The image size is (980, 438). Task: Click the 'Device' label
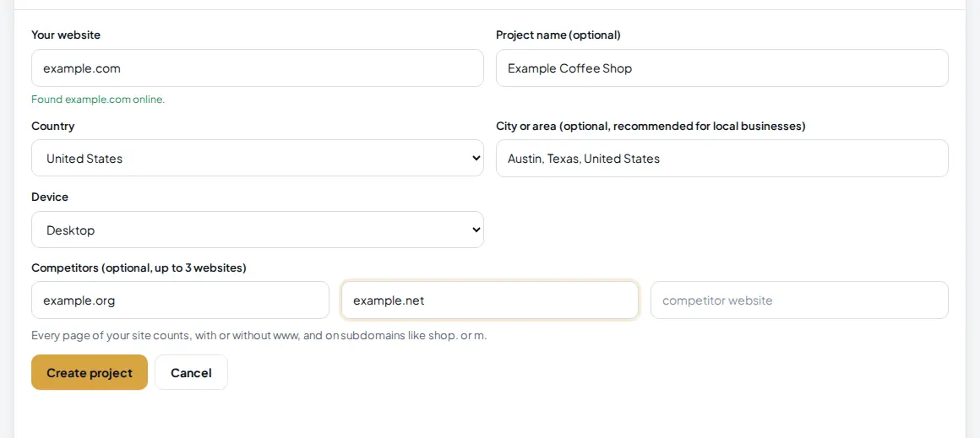click(50, 197)
